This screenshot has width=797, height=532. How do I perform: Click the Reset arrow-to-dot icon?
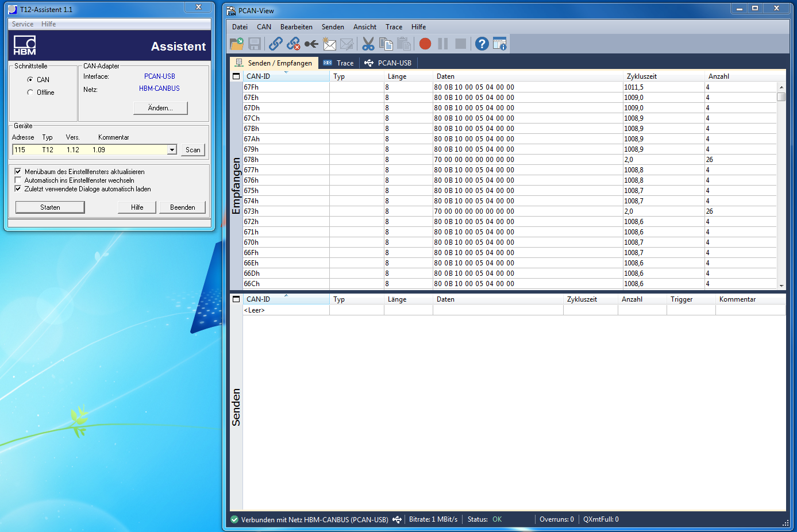[x=311, y=44]
